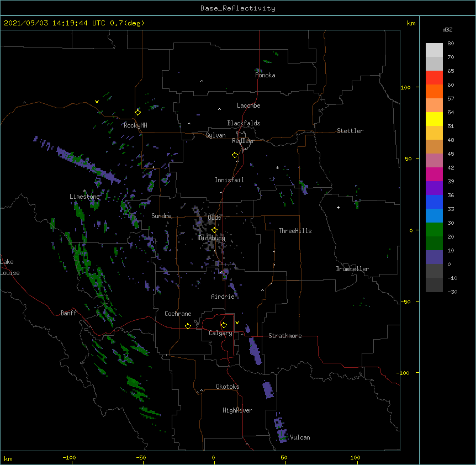Image resolution: width=476 pixels, height=465 pixels.
Task: Click the Banff label on the map
Action: (x=68, y=313)
